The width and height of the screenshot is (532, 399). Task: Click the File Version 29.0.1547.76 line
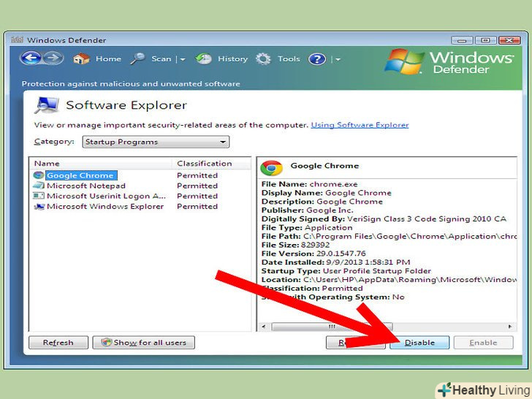click(x=313, y=254)
